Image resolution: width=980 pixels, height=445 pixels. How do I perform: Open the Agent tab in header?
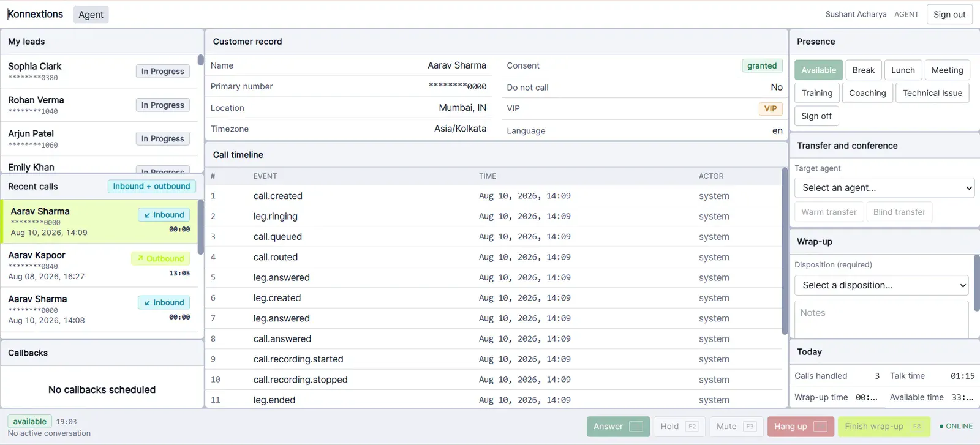tap(91, 15)
